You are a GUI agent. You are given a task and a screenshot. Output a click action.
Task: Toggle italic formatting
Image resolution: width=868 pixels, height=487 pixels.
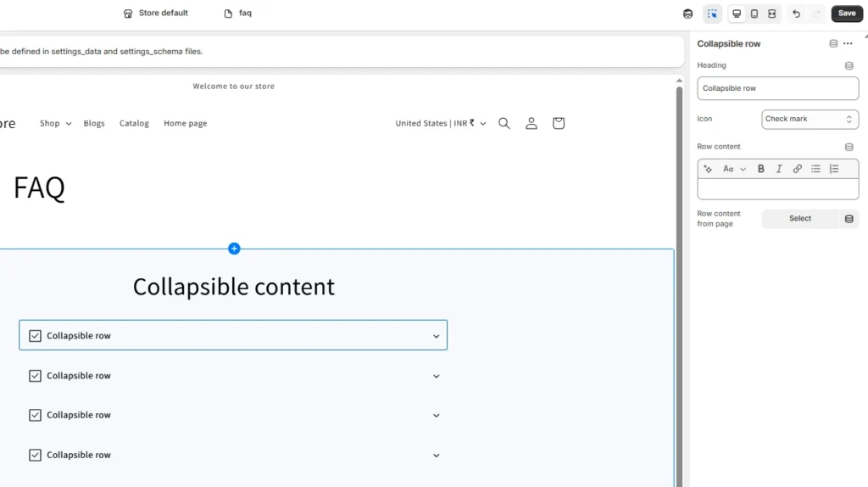pos(779,169)
